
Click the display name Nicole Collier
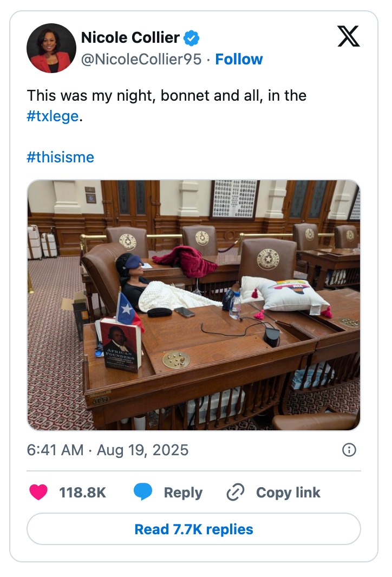(x=129, y=37)
